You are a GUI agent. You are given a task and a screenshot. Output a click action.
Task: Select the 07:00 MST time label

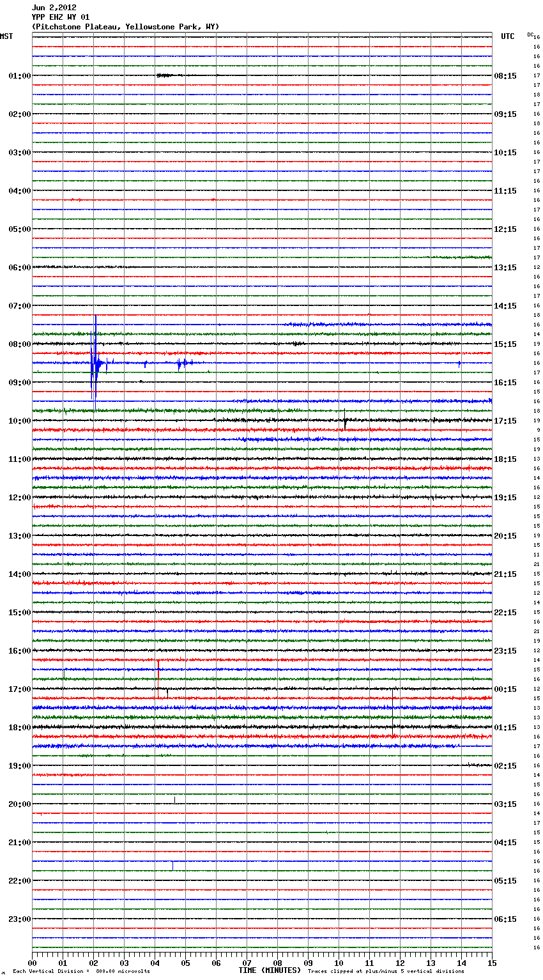19,306
